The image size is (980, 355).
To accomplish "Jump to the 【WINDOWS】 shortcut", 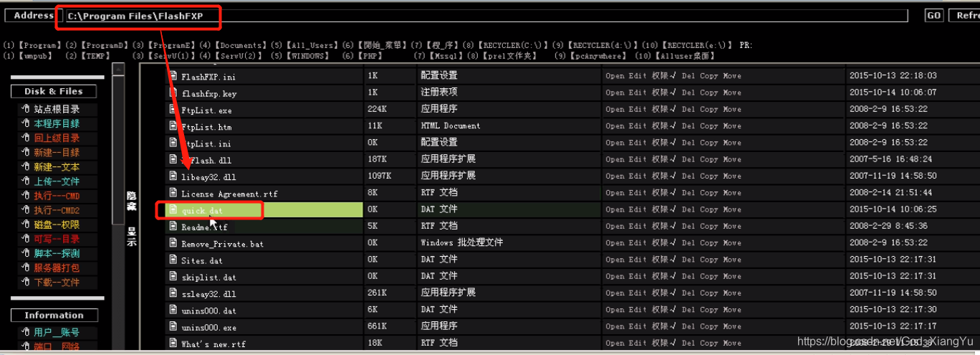I will [307, 56].
